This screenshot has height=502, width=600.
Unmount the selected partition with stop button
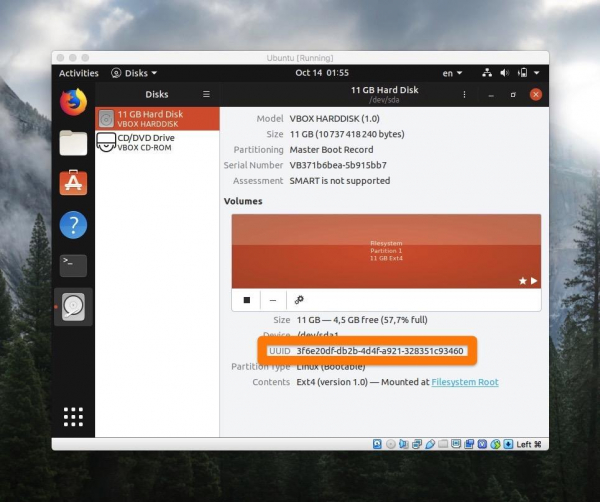(247, 300)
